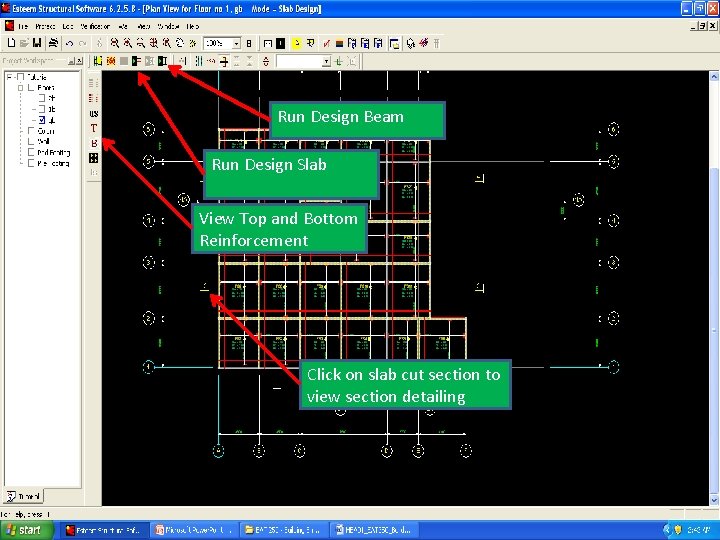Screen dimensions: 720x540
Task: Undo the last action
Action: pyautogui.click(x=69, y=44)
